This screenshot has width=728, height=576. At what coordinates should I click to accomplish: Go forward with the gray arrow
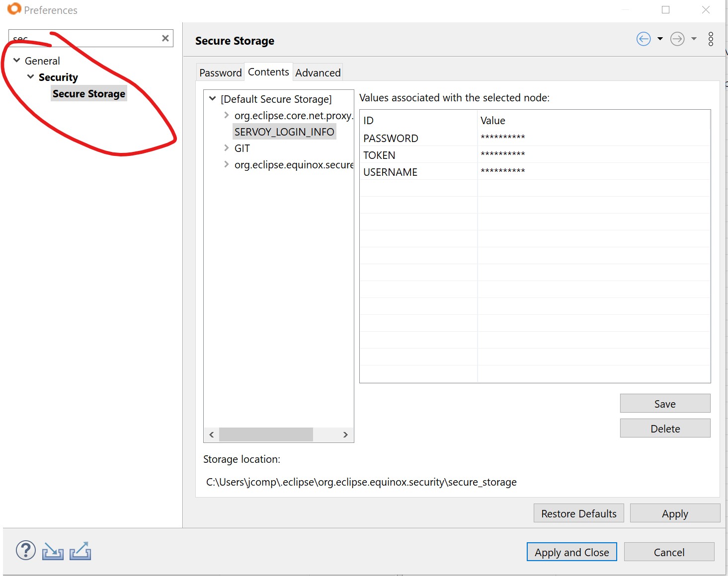coord(677,39)
